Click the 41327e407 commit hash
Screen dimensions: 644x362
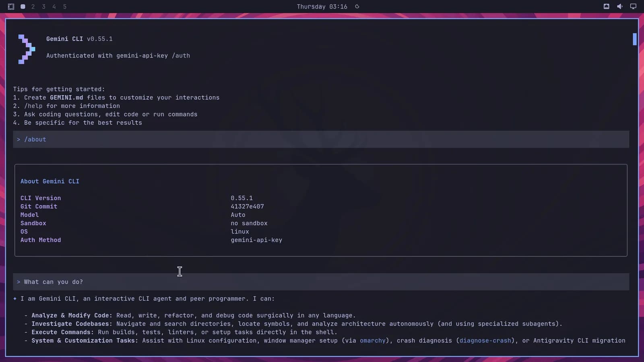(x=247, y=206)
